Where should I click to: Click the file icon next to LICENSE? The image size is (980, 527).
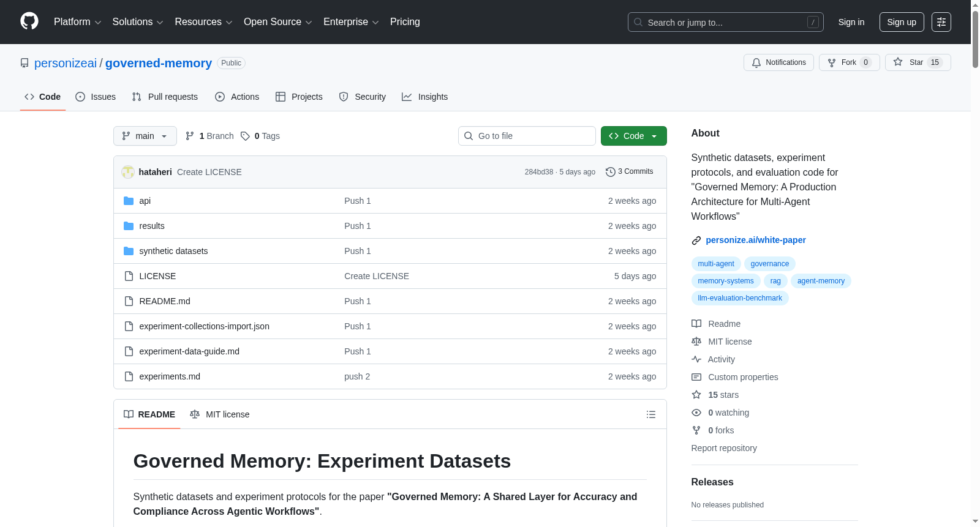[x=129, y=276]
